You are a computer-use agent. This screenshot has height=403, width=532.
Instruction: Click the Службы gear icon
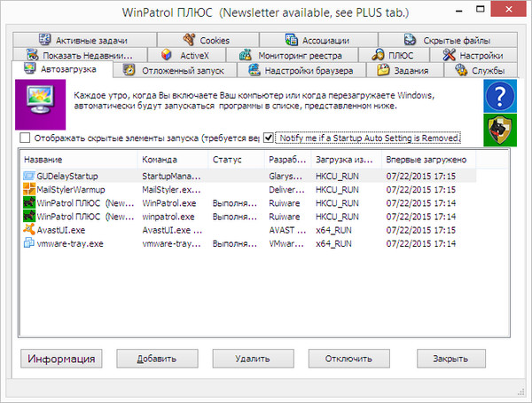click(x=461, y=70)
